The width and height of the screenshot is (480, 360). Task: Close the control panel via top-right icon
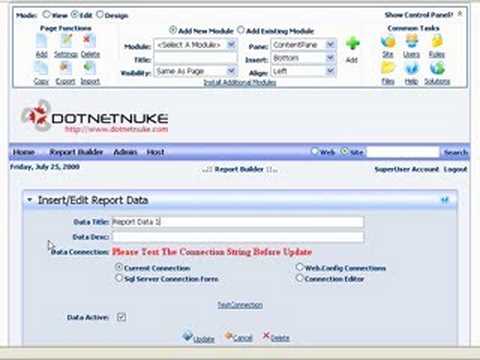pyautogui.click(x=460, y=14)
